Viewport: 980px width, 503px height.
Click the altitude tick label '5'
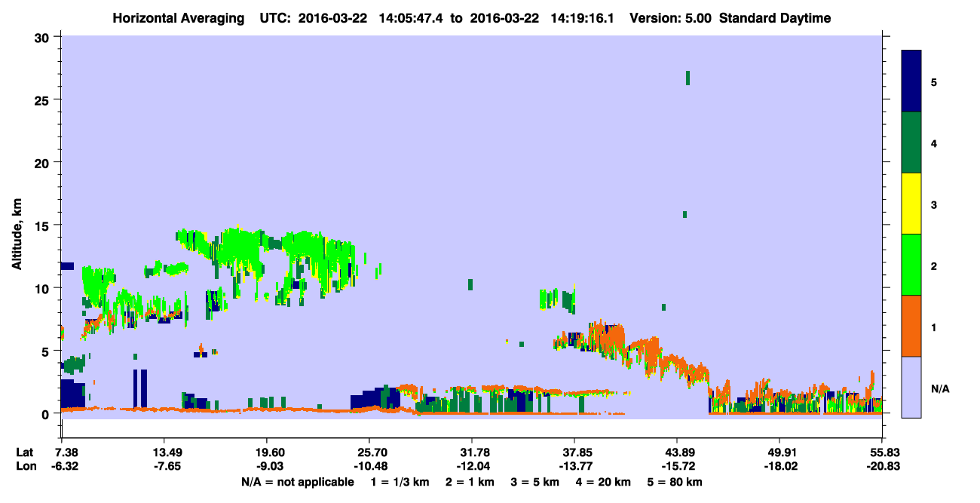47,351
